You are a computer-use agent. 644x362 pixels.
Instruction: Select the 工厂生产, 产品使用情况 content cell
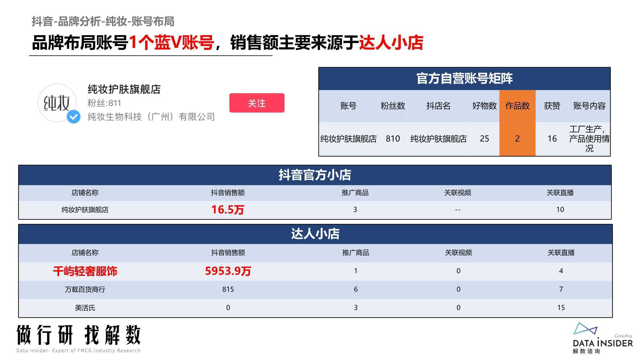pyautogui.click(x=589, y=139)
